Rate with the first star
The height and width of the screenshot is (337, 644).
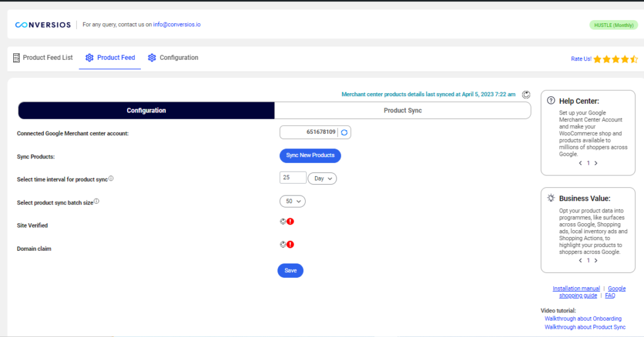coord(597,59)
